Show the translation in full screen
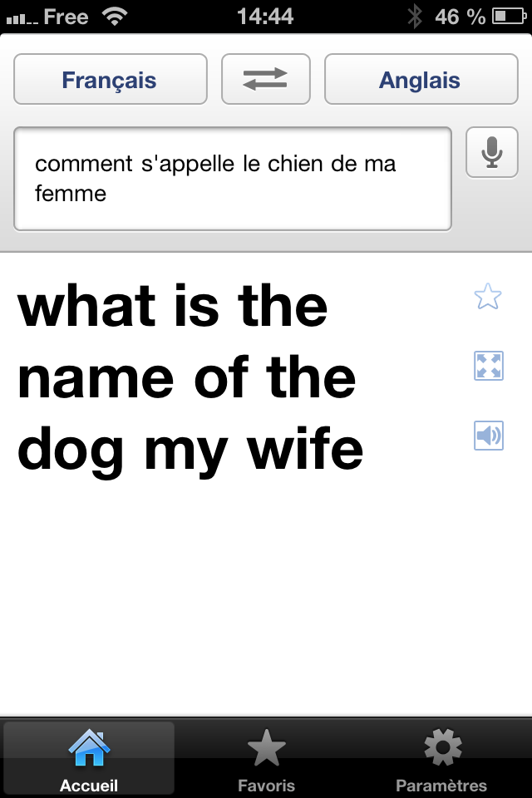This screenshot has height=798, width=532. coord(488,366)
